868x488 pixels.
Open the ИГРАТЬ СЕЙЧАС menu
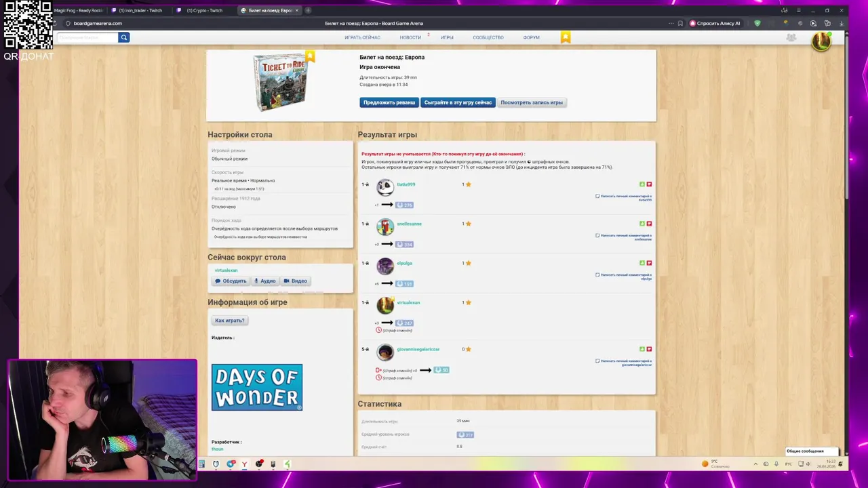point(362,37)
